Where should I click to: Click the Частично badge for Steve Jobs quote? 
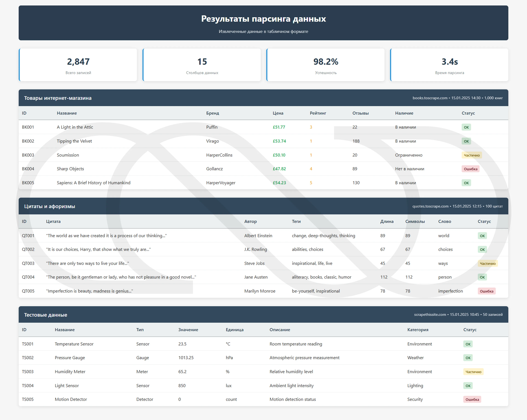488,263
